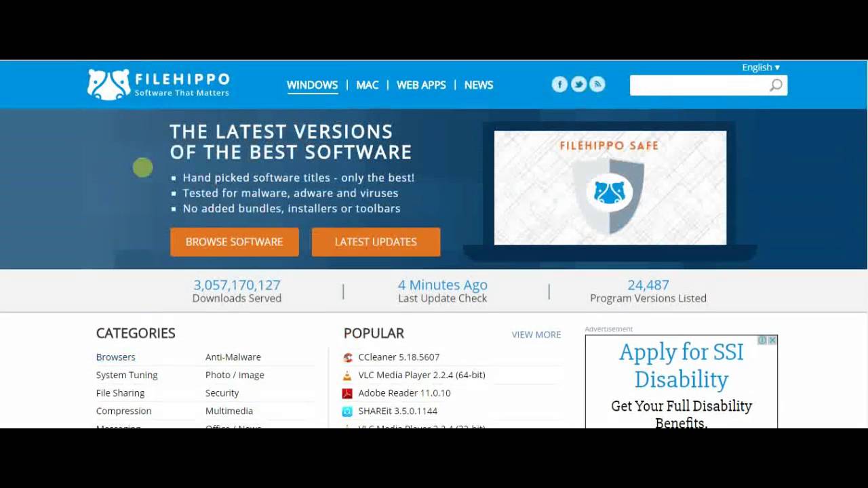Click the 3,057,170,127 downloads served figure
The width and height of the screenshot is (868, 488).
[237, 285]
